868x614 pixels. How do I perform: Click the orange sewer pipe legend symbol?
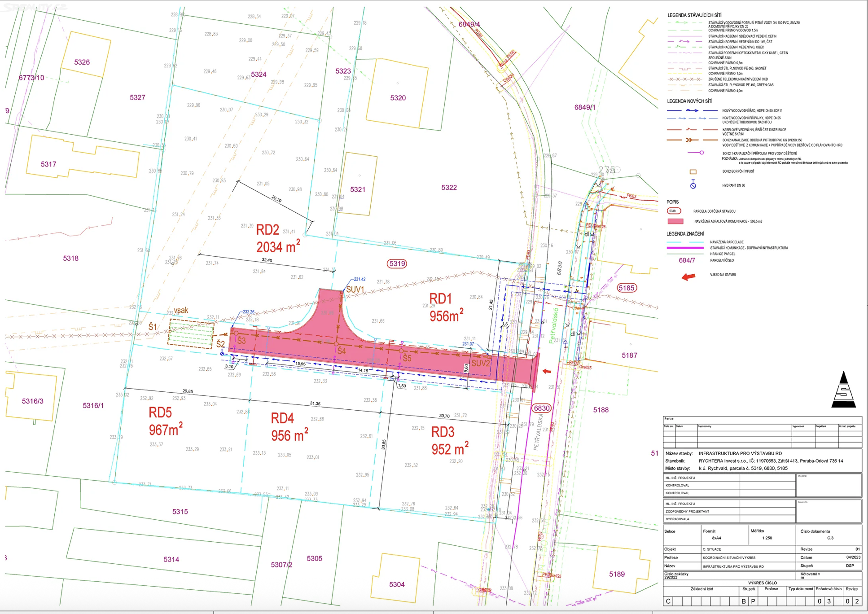click(x=691, y=140)
